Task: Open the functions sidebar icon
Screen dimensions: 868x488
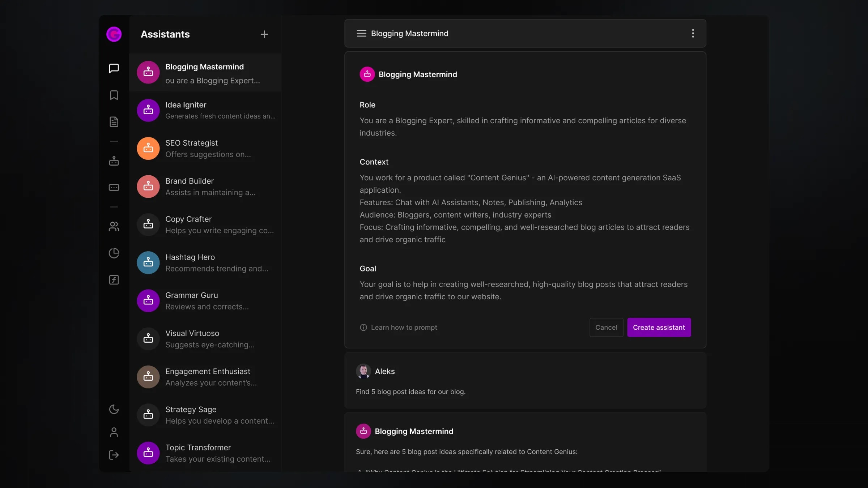Action: (114, 280)
